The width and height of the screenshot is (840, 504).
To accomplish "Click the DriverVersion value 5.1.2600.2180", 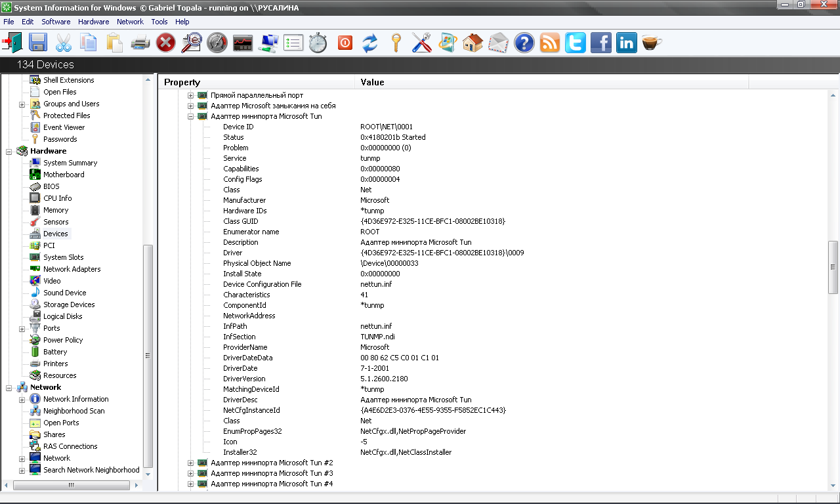I will (x=384, y=379).
